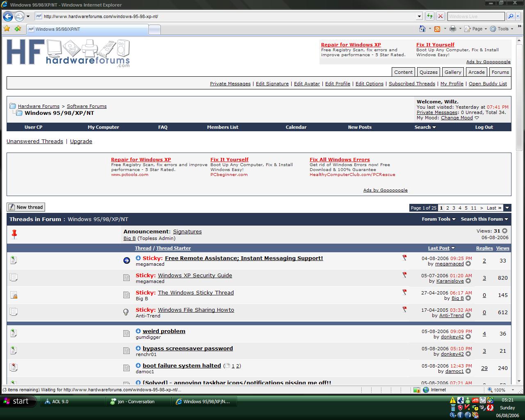Click the search magnifier icon
This screenshot has width=525, height=420.
click(x=510, y=16)
